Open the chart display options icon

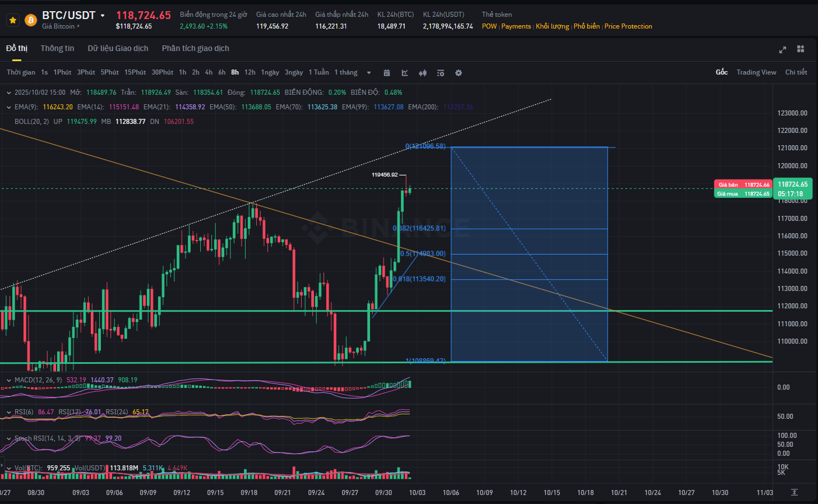(441, 73)
